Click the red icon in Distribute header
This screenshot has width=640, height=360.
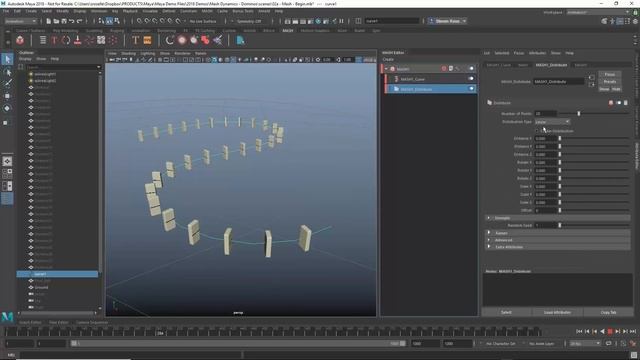[611, 103]
